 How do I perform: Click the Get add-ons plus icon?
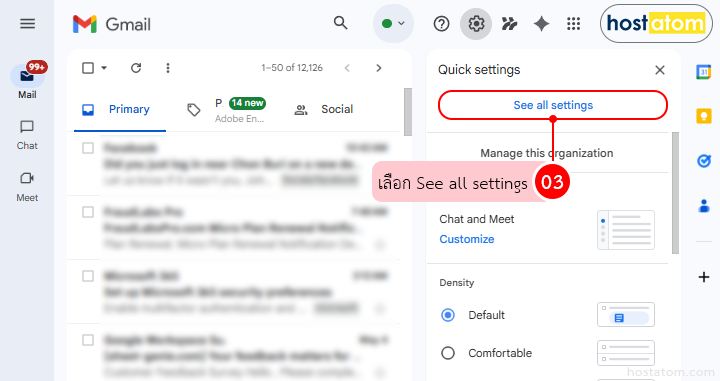click(x=703, y=277)
